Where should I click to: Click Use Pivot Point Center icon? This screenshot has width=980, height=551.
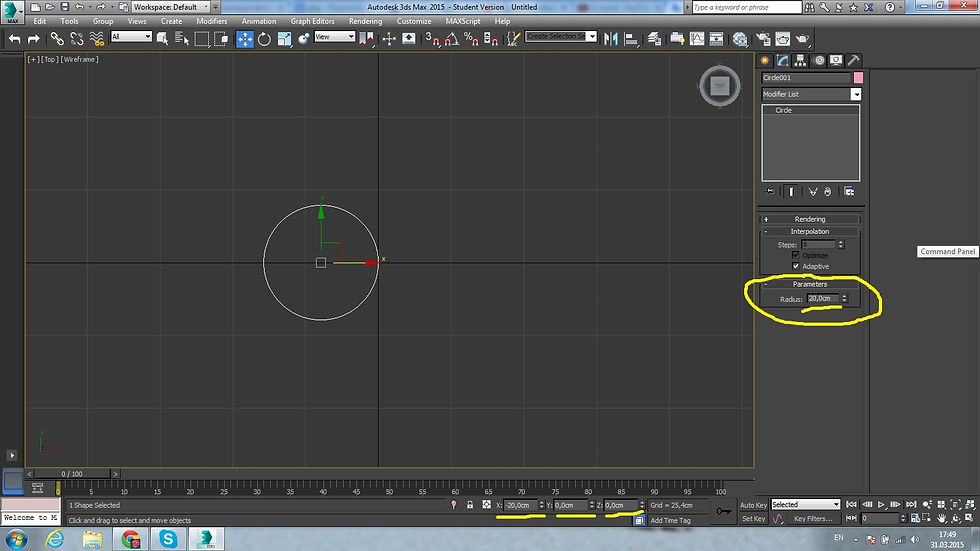[367, 39]
